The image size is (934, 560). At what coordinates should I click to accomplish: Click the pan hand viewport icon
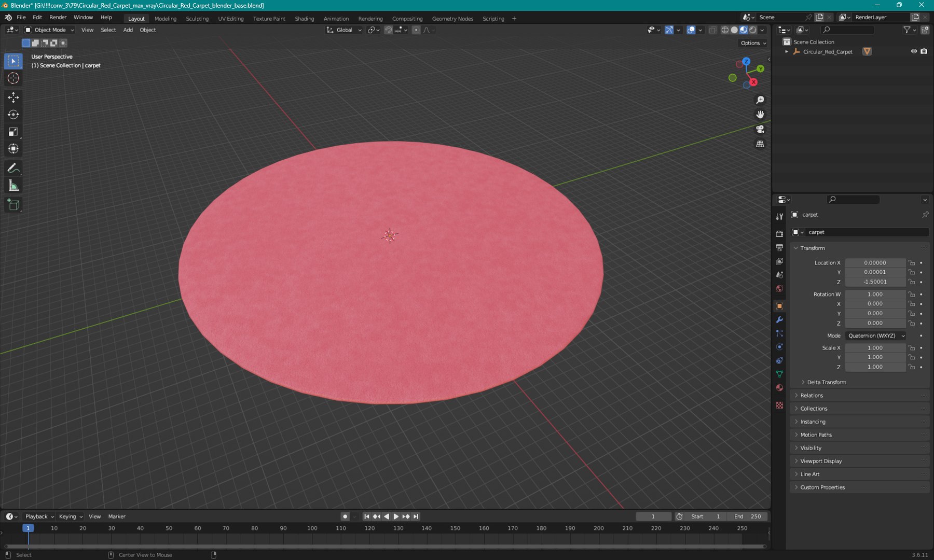tap(760, 115)
